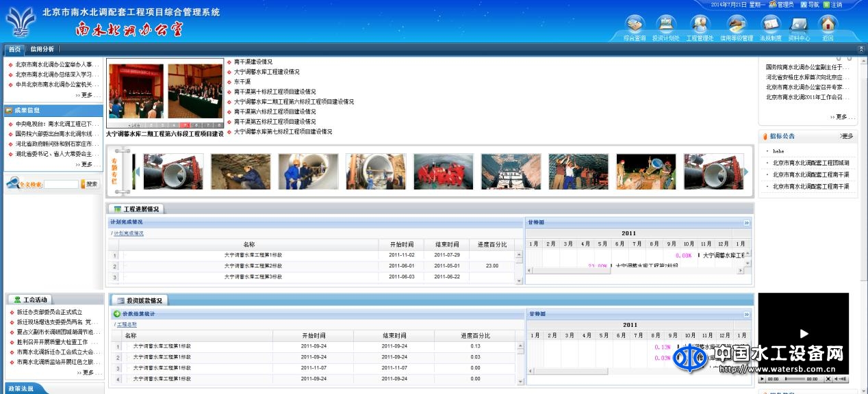Collapse the top header banner with double-arrow
868x394 pixels.
click(x=860, y=49)
